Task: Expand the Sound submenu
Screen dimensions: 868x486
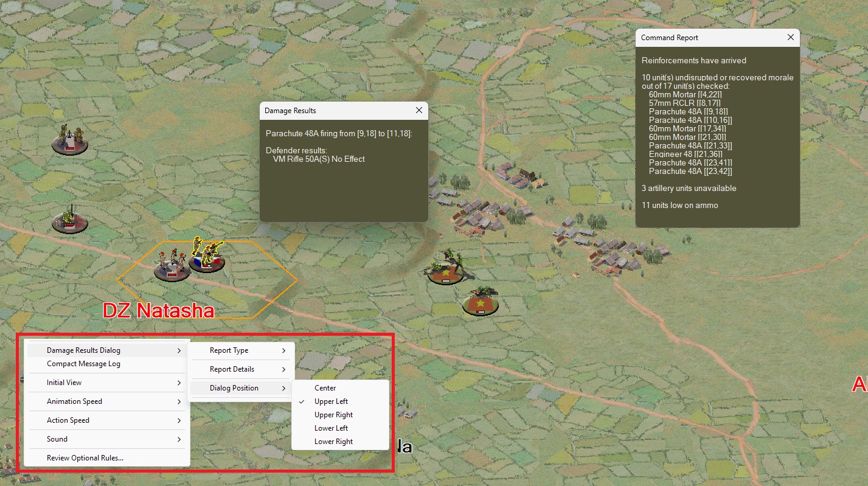Action: 107,439
